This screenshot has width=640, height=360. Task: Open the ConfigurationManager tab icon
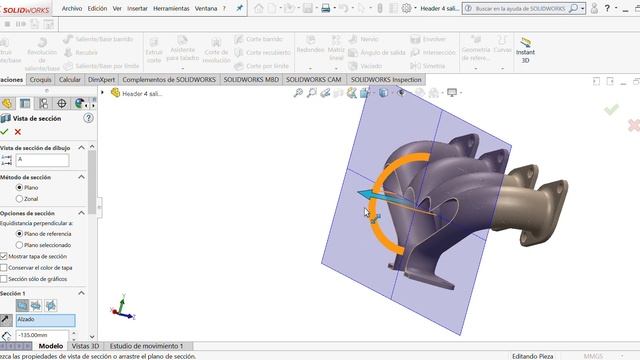(x=43, y=104)
